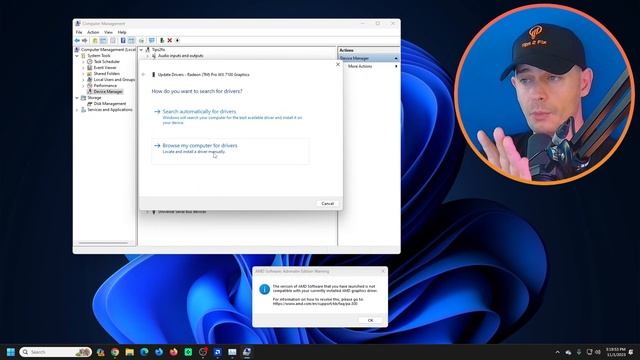Open the notifications icon in the tray
Screen dimensions: 640x360
tap(631, 352)
